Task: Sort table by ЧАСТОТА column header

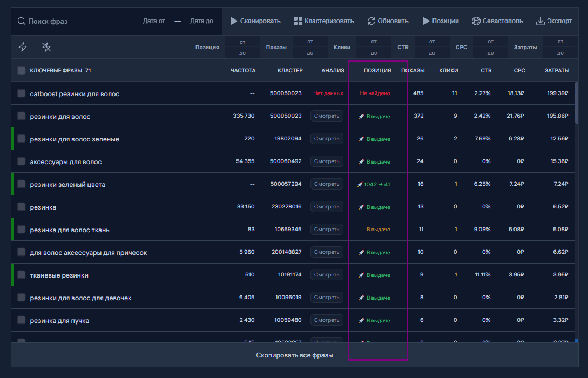Action: (243, 71)
